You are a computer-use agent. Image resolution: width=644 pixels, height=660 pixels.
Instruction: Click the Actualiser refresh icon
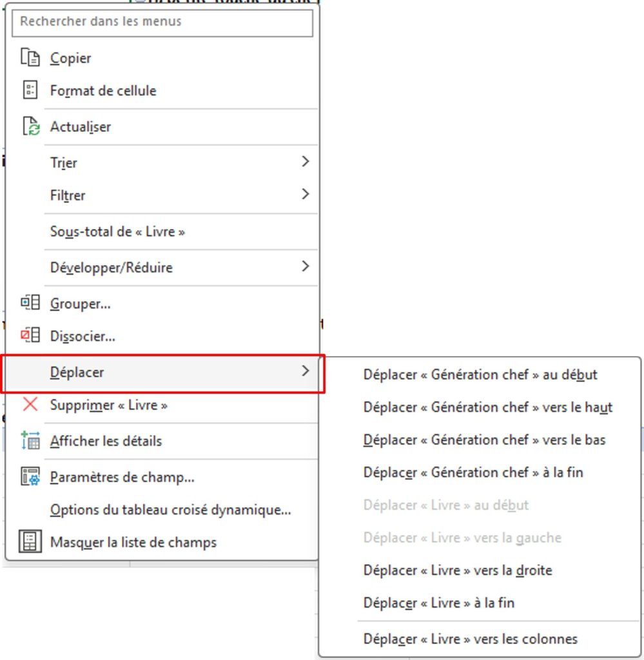tap(30, 126)
